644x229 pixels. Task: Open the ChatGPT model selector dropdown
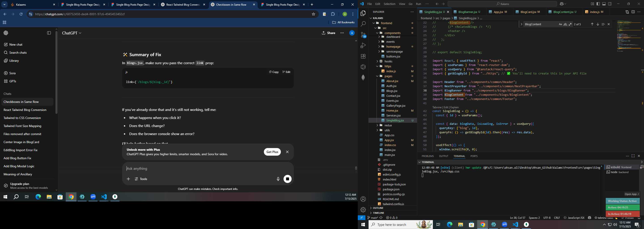point(72,33)
